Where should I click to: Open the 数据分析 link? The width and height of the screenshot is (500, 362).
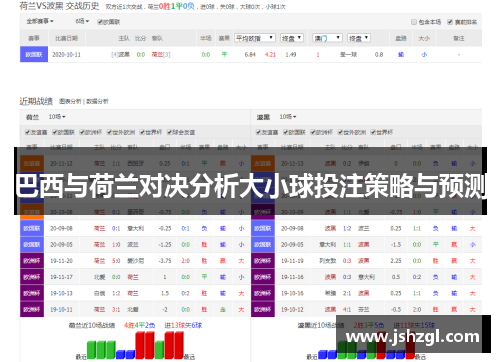[97, 101]
